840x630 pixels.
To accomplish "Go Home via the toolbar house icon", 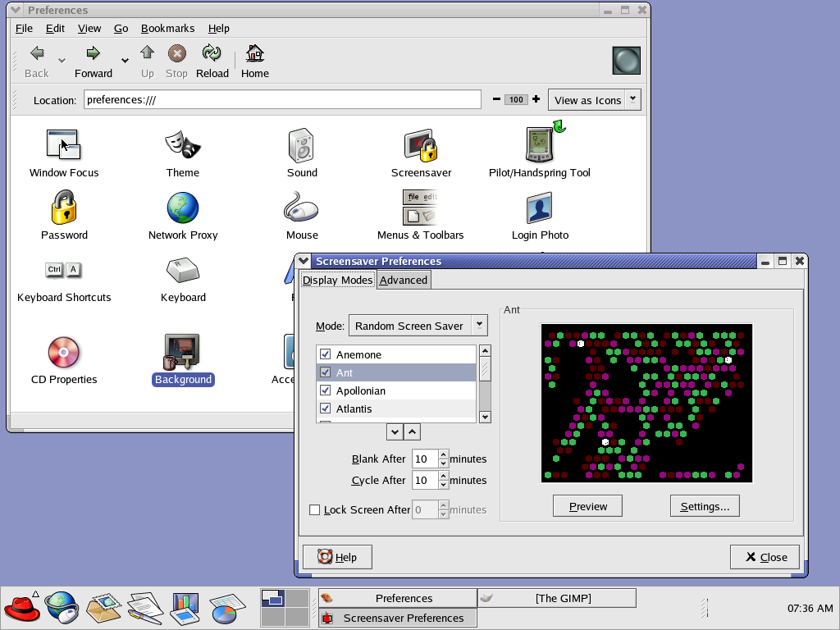I will 255,53.
